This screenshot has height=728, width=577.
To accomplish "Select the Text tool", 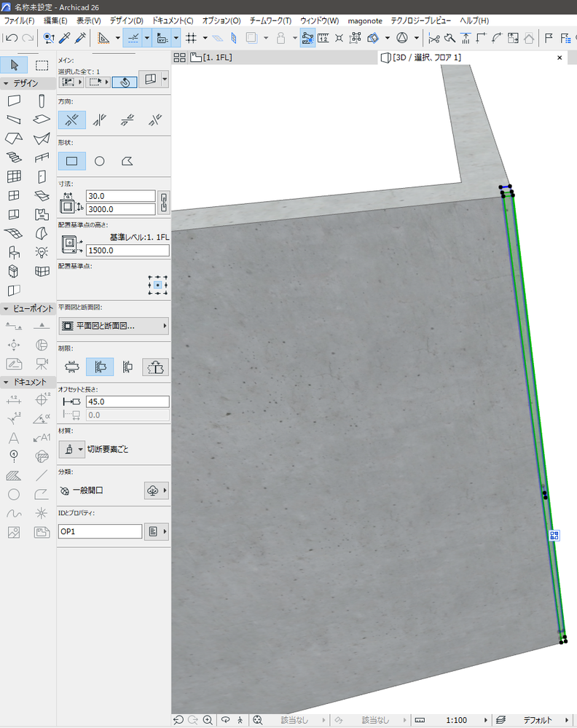I will click(x=14, y=438).
